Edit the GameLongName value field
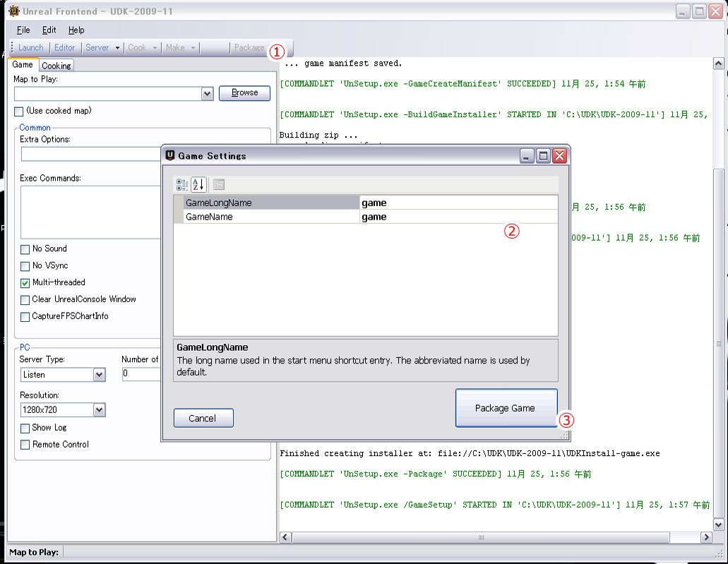The image size is (728, 564). click(x=459, y=203)
